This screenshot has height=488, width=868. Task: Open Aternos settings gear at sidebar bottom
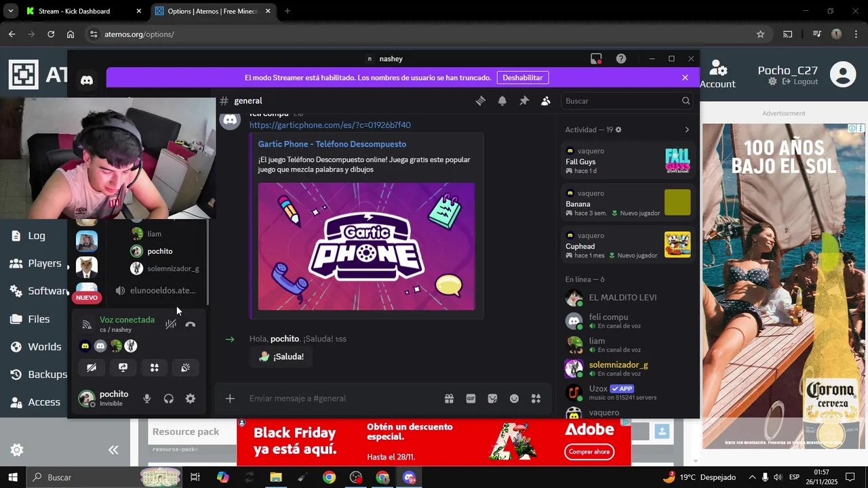(17, 450)
